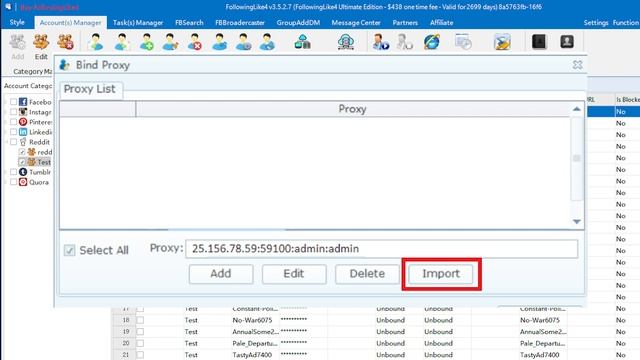Click the user icon with green plus
Screen dimensions: 640x360
click(x=146, y=42)
